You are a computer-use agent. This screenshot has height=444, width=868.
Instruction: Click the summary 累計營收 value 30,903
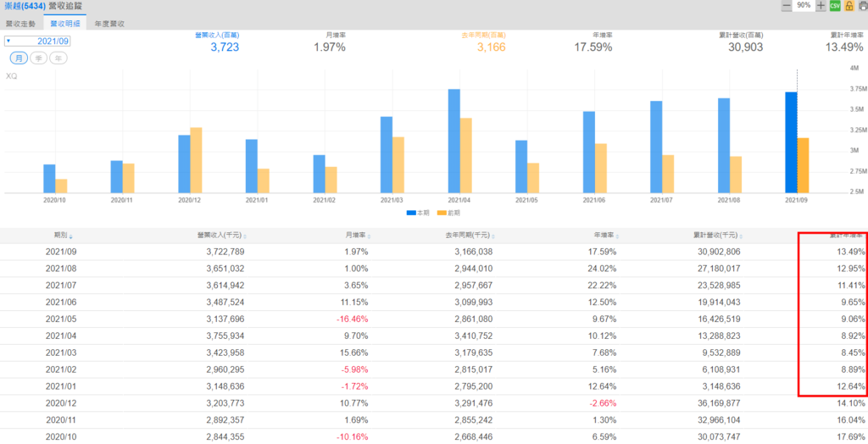[x=745, y=47]
